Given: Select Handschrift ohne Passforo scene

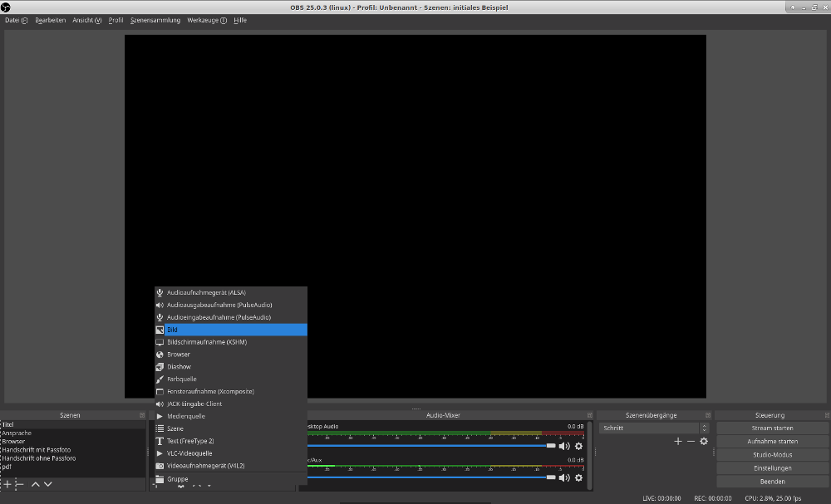Looking at the screenshot, I should tap(73, 458).
